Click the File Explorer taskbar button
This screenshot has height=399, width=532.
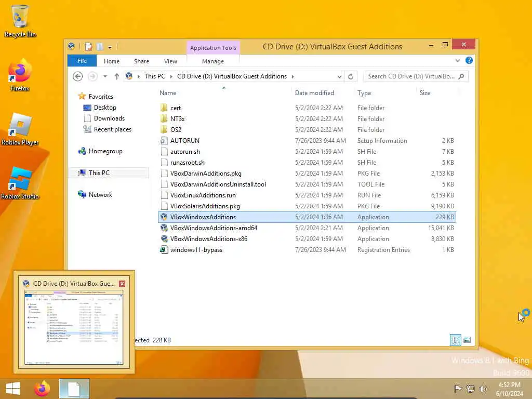74,389
